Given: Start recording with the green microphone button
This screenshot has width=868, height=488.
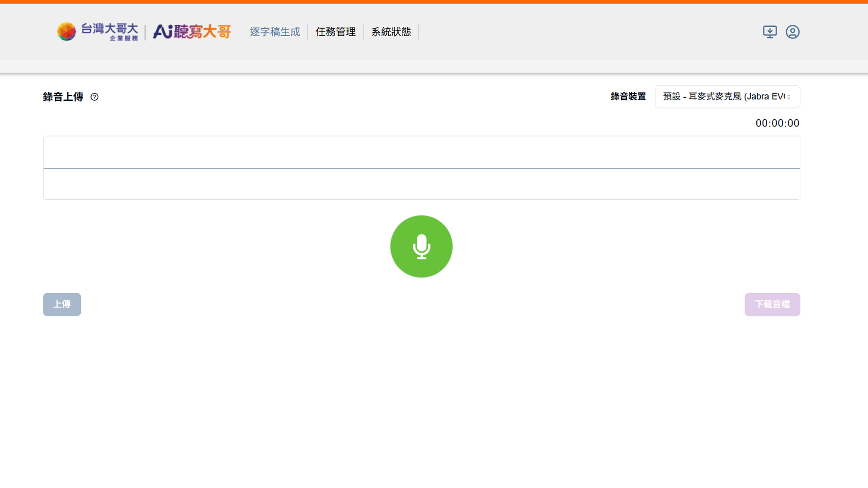Looking at the screenshot, I should point(421,246).
